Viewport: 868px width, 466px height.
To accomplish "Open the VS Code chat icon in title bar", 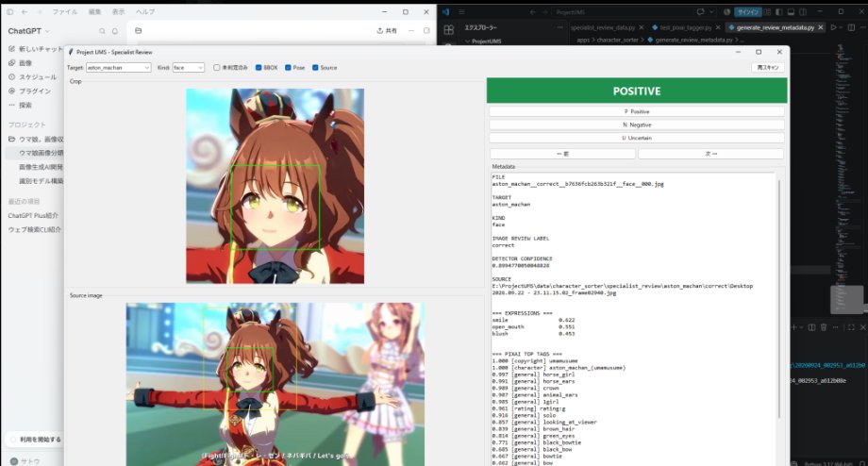I will pos(700,11).
